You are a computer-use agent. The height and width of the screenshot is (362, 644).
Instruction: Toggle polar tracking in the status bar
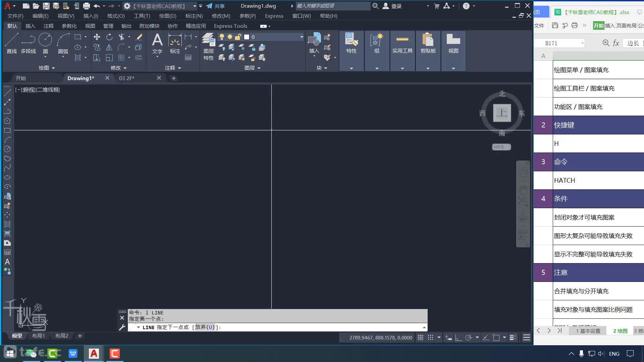tap(469, 338)
